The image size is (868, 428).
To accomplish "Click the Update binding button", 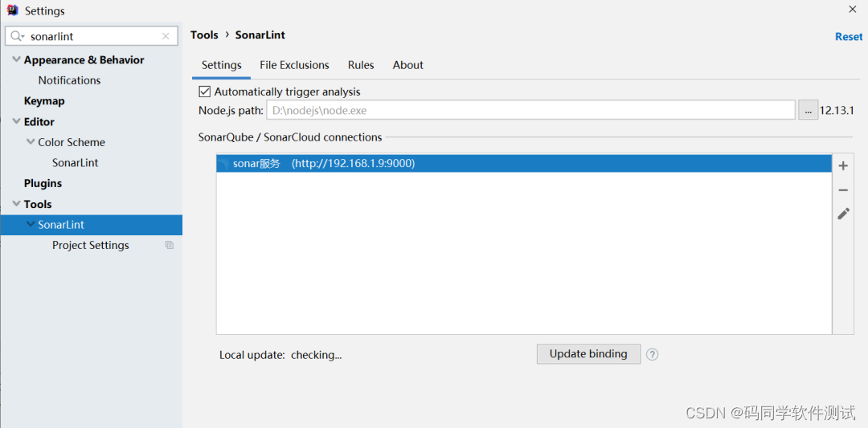I will [588, 354].
